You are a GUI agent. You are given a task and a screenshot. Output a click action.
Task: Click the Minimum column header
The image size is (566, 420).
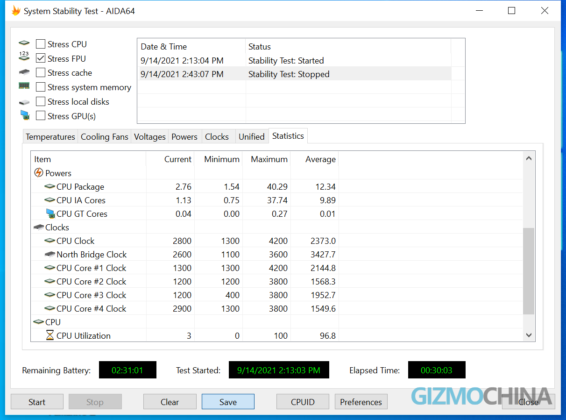point(218,159)
